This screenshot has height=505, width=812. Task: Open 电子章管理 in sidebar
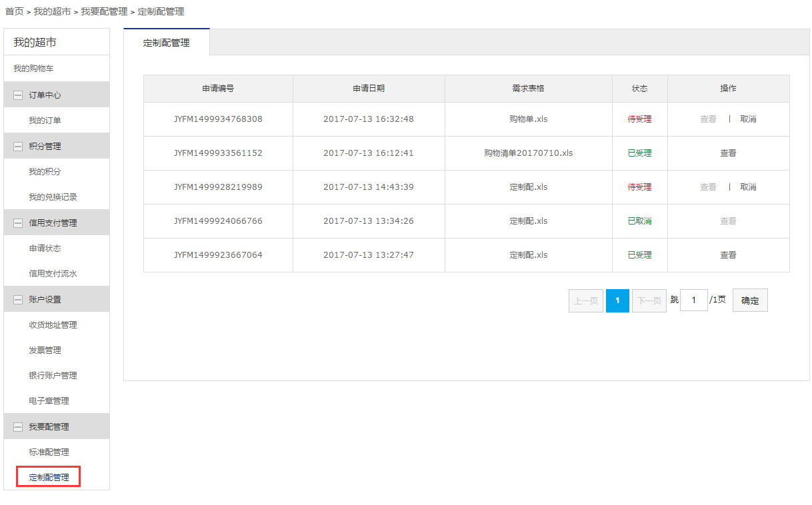coord(49,401)
